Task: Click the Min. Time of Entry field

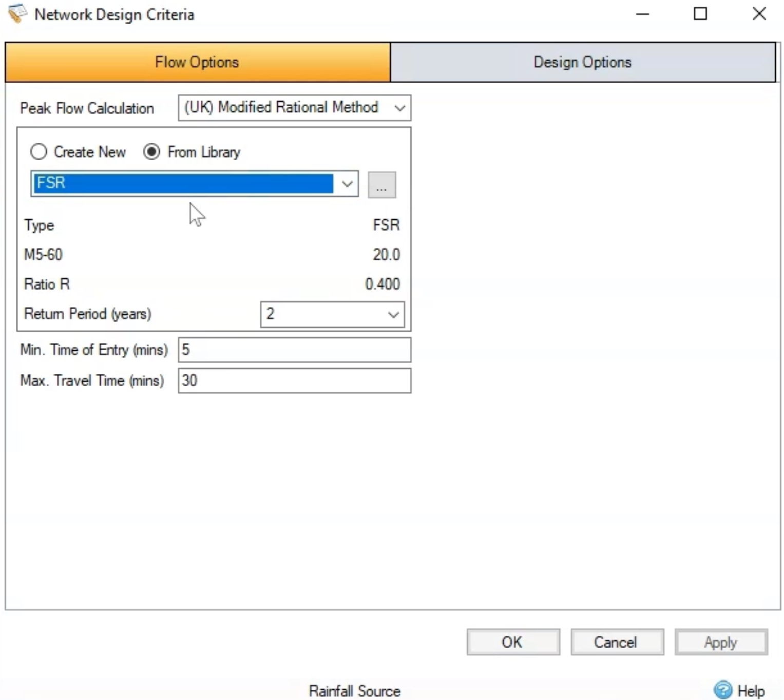Action: [x=294, y=350]
